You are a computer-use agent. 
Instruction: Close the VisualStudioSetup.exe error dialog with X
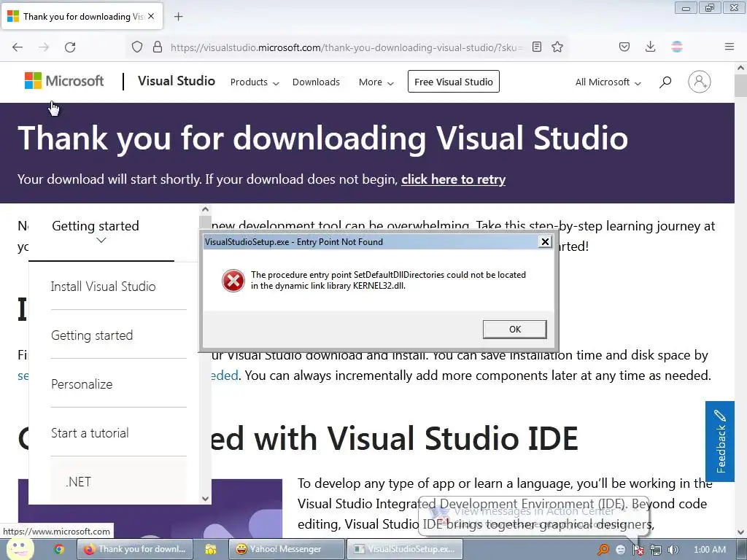click(545, 242)
